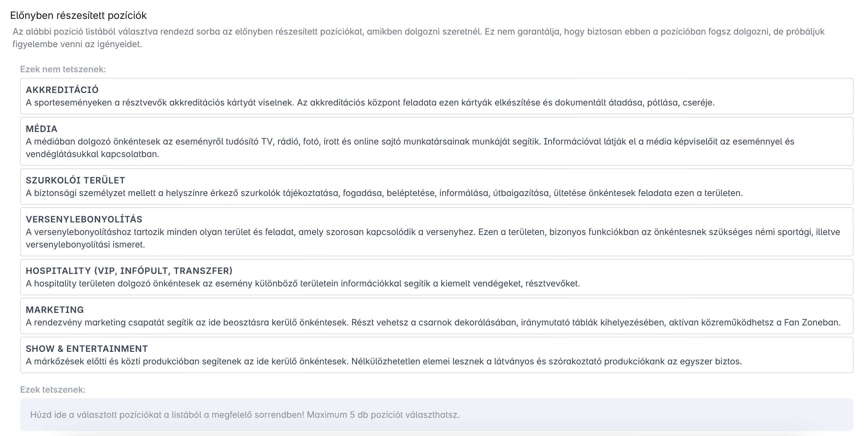The width and height of the screenshot is (868, 436).
Task: Click the marketing description mentioning Fan Zoneban
Action: (x=433, y=323)
